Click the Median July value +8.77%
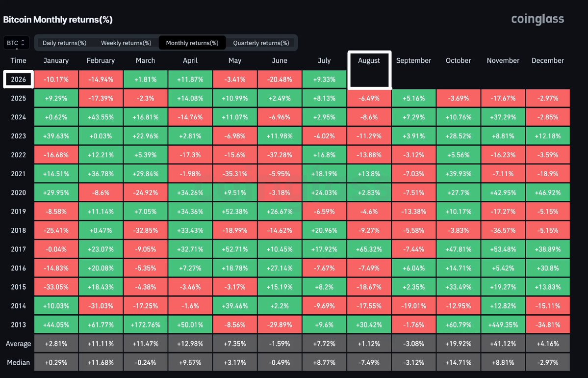 (324, 363)
